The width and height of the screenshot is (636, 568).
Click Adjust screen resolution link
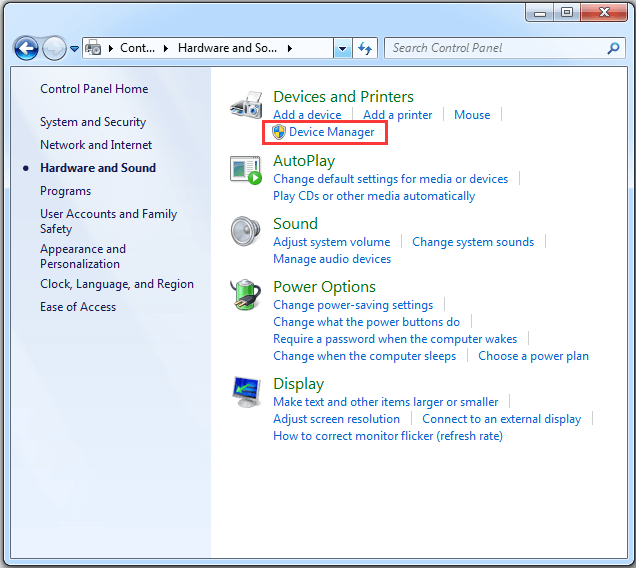click(x=337, y=419)
